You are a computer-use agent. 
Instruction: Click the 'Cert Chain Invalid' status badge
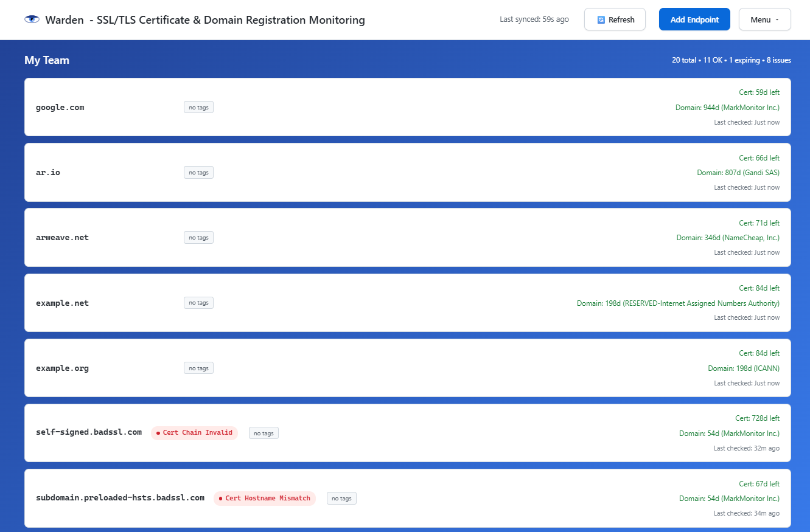coord(194,433)
